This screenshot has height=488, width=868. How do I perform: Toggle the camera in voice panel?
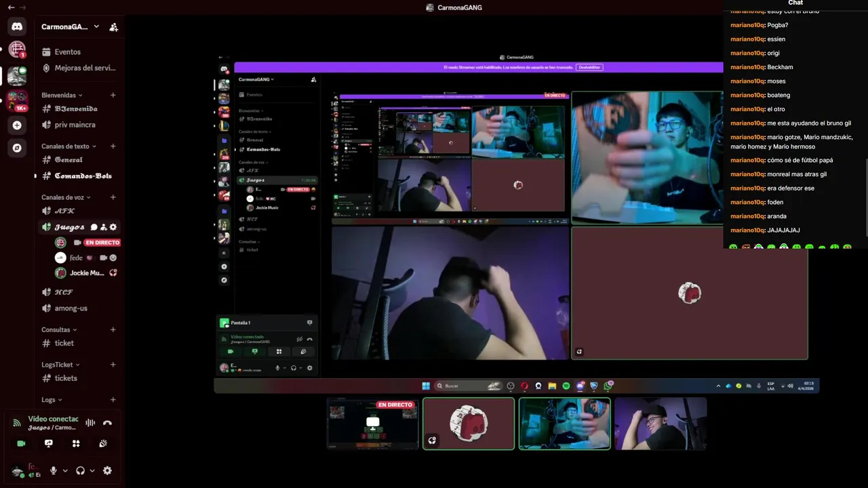(x=21, y=443)
